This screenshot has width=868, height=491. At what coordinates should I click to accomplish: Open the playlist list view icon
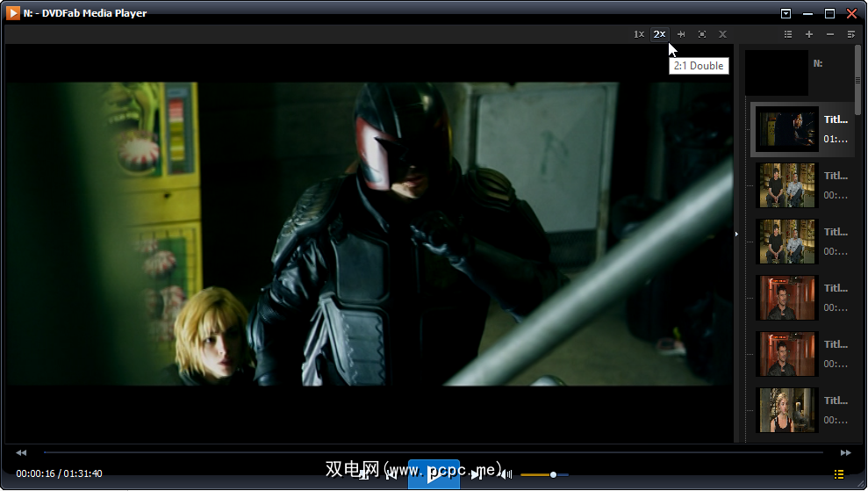[x=788, y=34]
